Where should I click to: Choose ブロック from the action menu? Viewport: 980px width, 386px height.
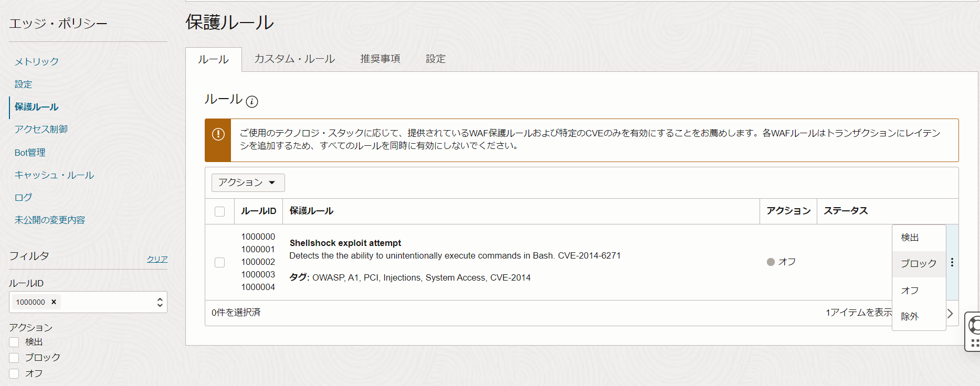click(x=918, y=264)
